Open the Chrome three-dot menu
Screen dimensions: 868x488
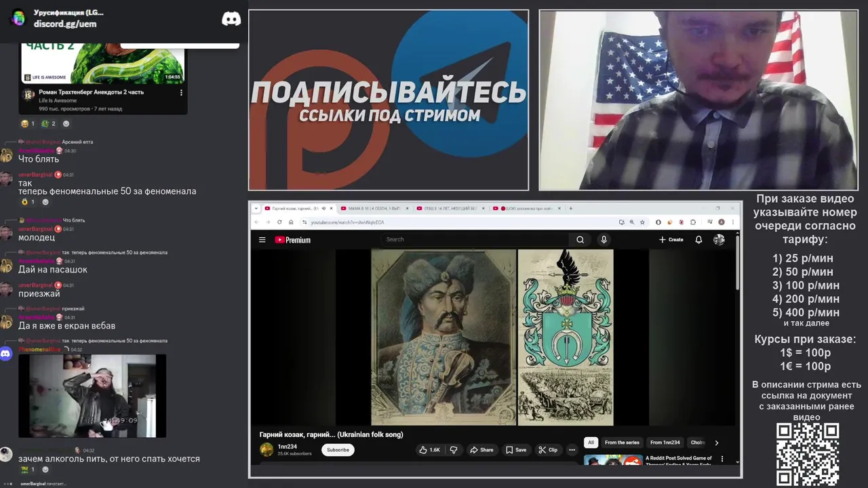point(732,222)
